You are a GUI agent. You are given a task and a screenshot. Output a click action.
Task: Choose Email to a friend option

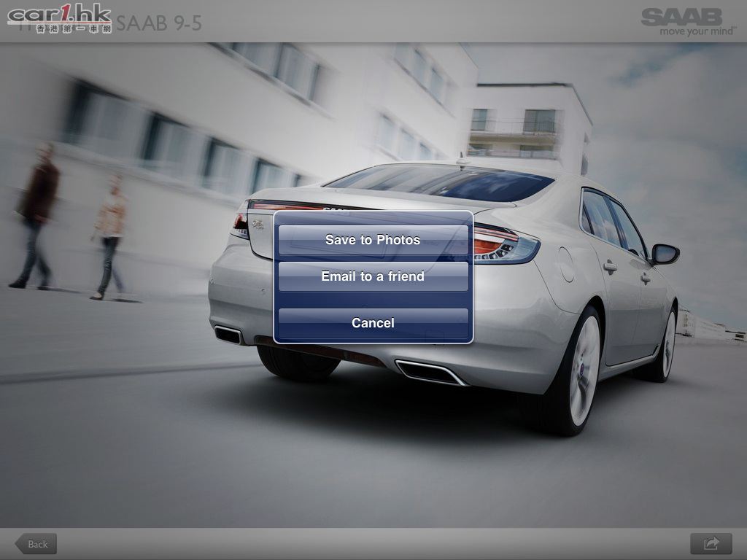[373, 277]
